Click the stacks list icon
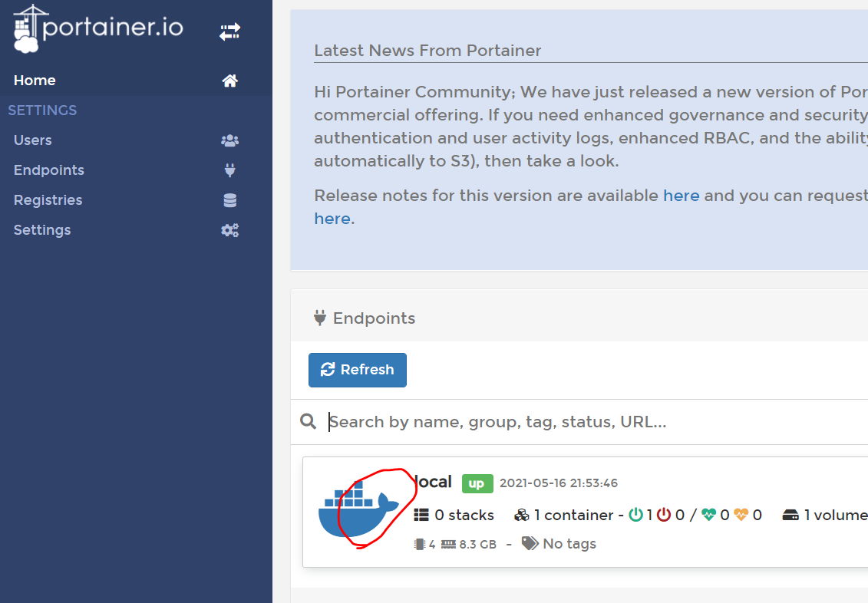The height and width of the screenshot is (603, 868). 421,515
